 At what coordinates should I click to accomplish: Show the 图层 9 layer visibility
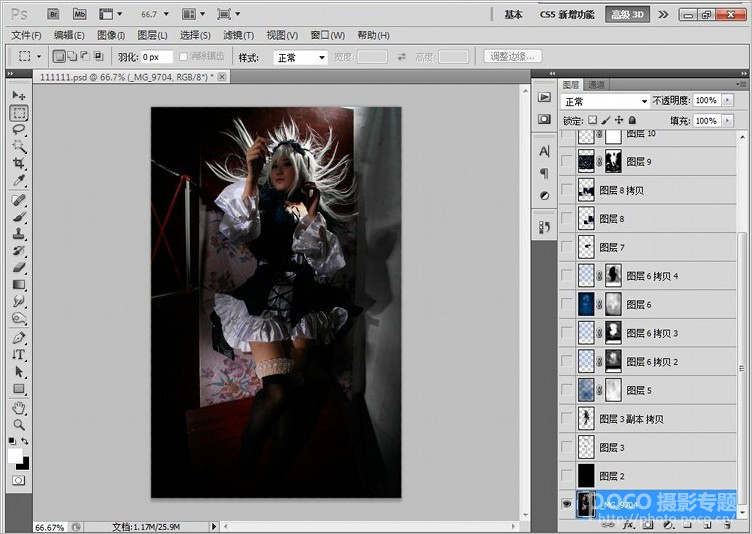point(568,162)
